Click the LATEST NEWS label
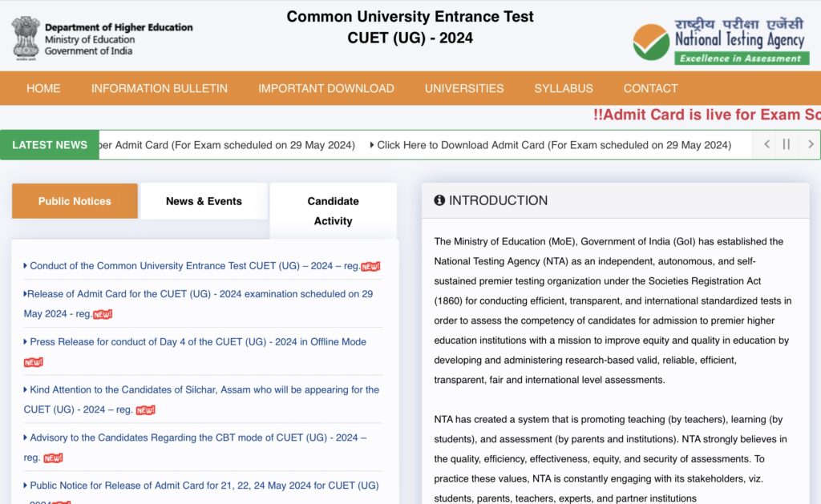This screenshot has width=821, height=504. (50, 145)
